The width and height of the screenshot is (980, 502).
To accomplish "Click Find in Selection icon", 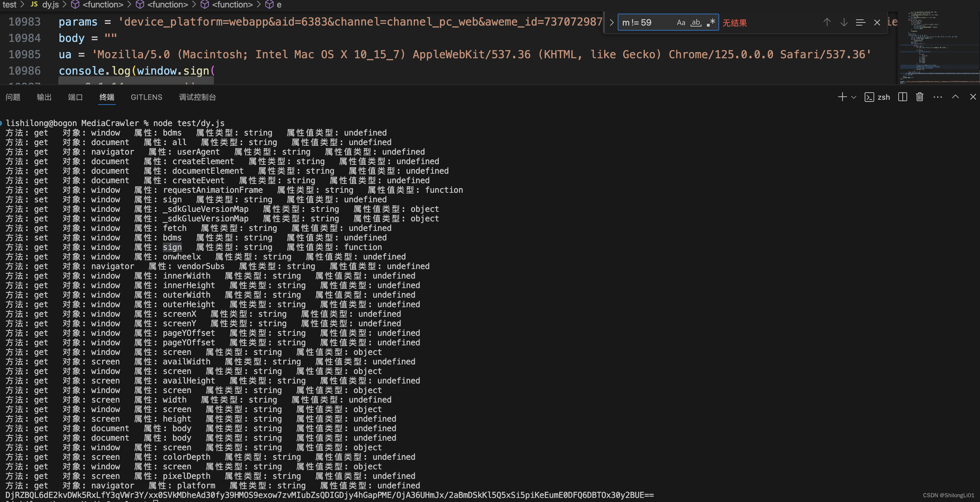I will (x=860, y=22).
